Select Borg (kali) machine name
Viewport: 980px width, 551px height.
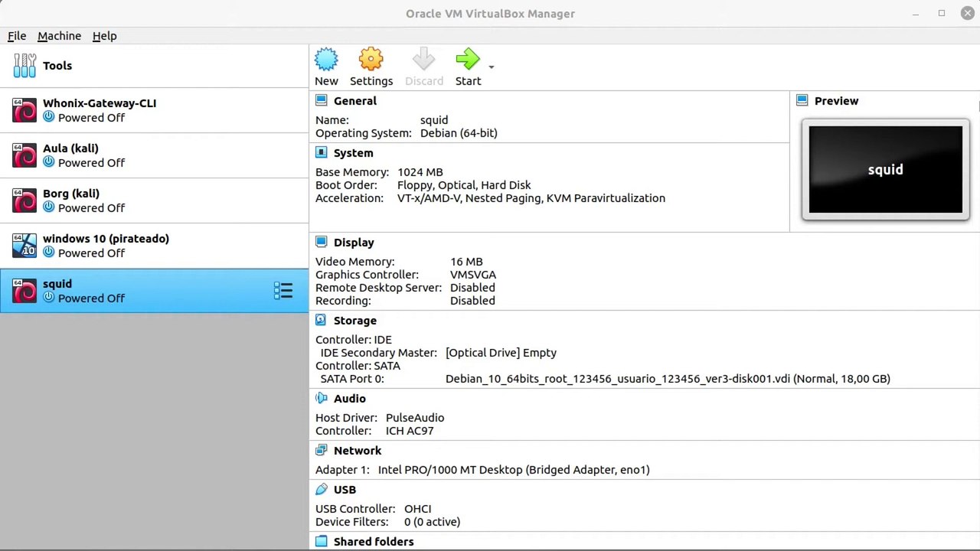click(x=71, y=194)
